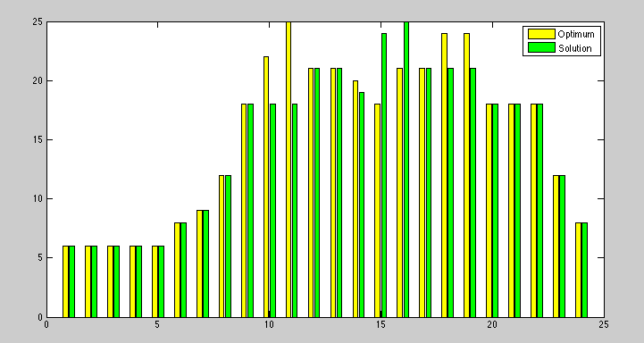Select the Optimum legend label
644x343 pixels.
click(x=576, y=34)
